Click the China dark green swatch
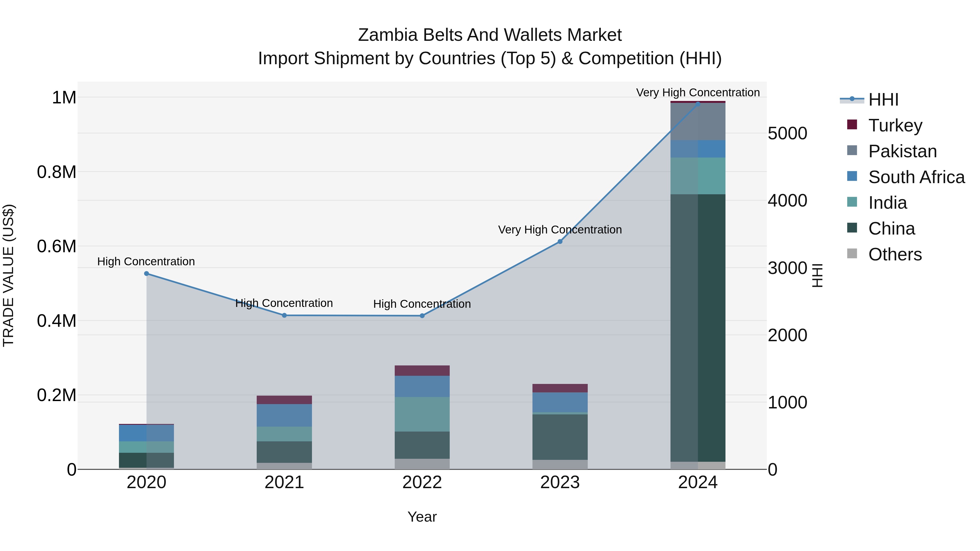980x551 pixels. click(x=852, y=228)
